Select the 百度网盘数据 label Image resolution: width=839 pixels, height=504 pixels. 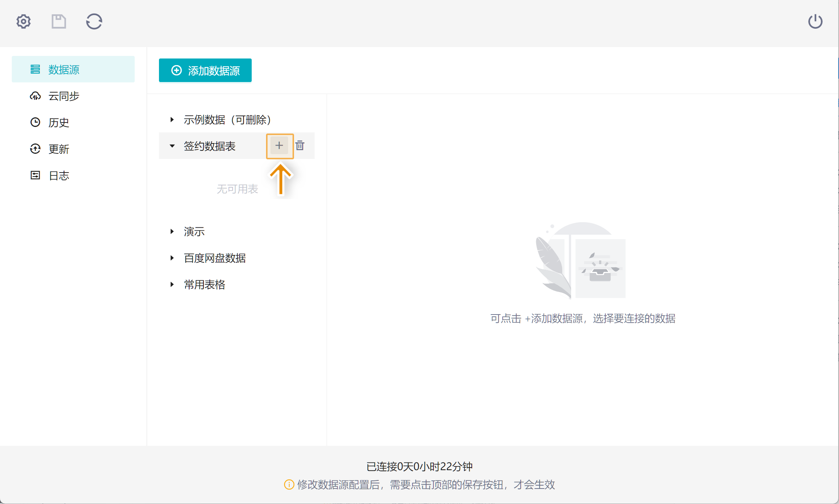click(x=215, y=258)
